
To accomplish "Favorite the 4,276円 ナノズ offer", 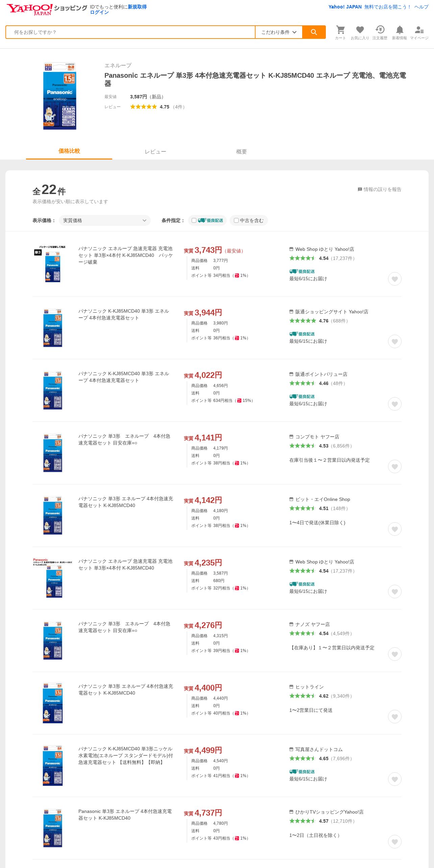I will 394,654.
